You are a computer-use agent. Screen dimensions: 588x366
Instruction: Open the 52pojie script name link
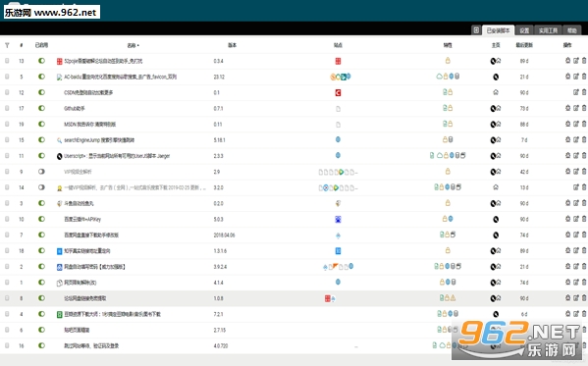103,61
